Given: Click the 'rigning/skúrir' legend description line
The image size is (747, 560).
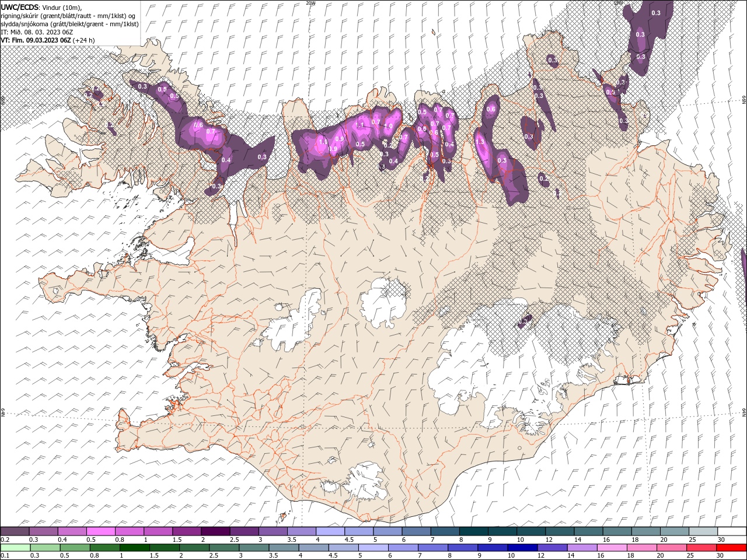Looking at the screenshot, I should point(69,16).
